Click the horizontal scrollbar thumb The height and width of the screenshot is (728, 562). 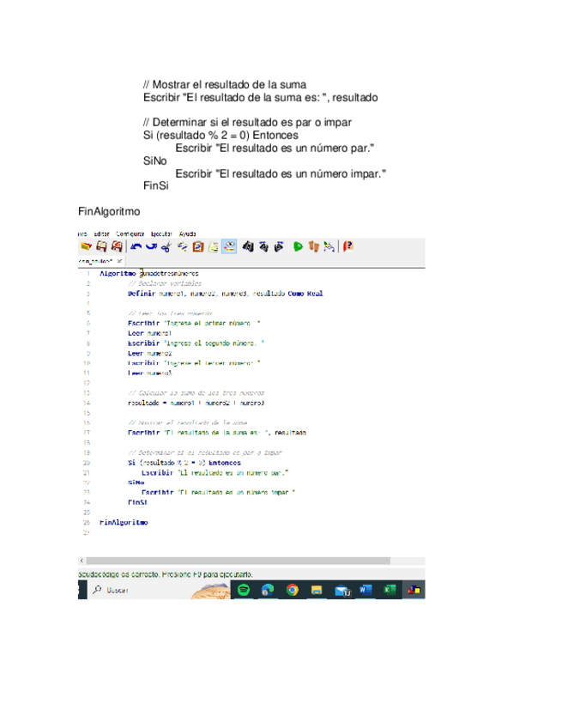[x=238, y=561]
